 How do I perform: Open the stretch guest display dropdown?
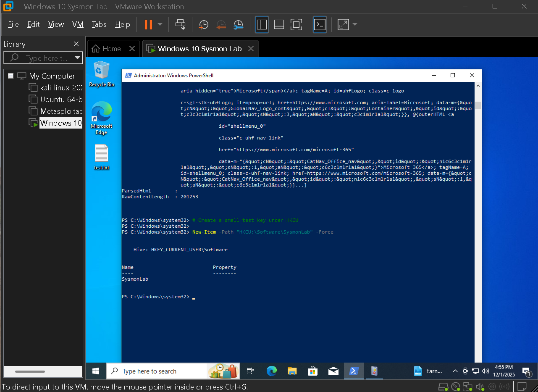coord(354,24)
